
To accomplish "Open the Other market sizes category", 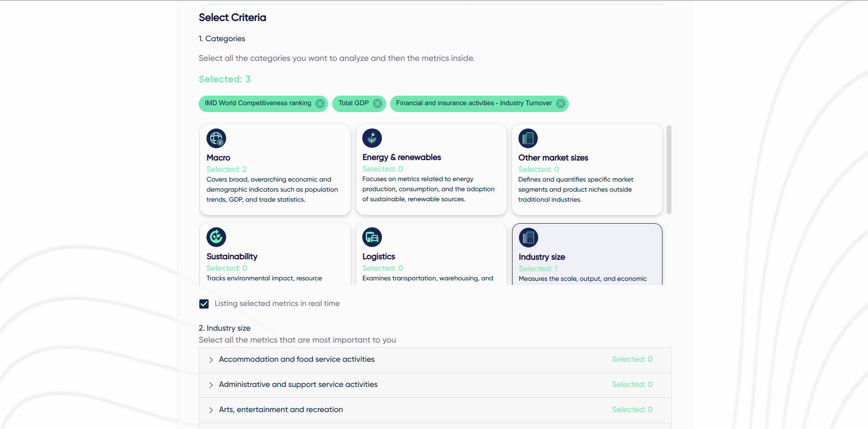I will pos(587,170).
